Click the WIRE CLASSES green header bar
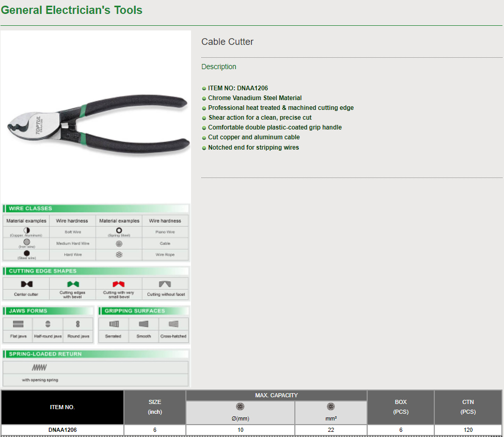504x437 pixels. tap(96, 208)
